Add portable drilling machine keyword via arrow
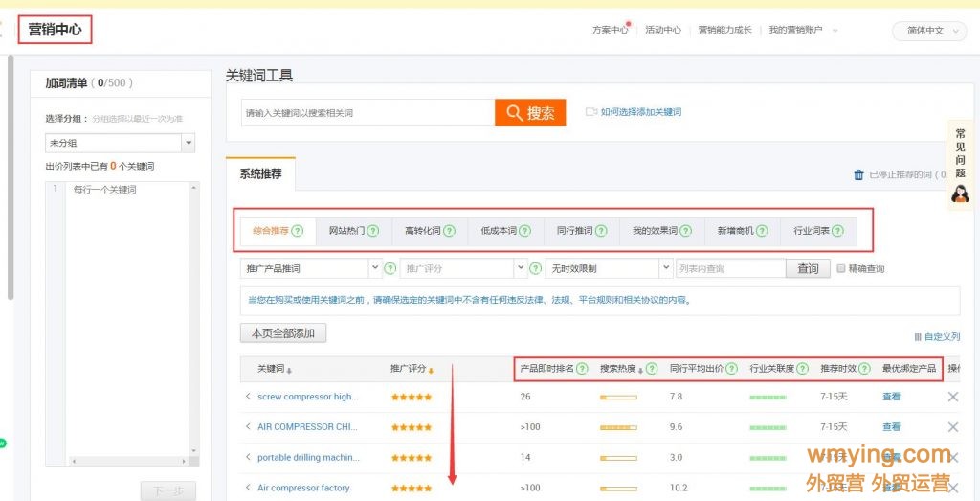The image size is (980, 501). [248, 457]
